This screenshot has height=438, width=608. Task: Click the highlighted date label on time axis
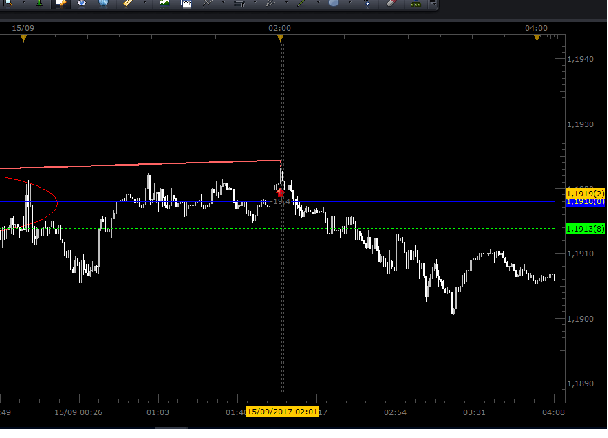pos(281,411)
